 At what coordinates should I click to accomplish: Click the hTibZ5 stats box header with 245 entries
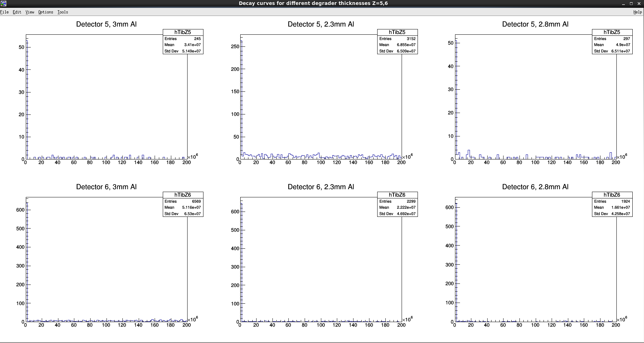[x=183, y=32]
